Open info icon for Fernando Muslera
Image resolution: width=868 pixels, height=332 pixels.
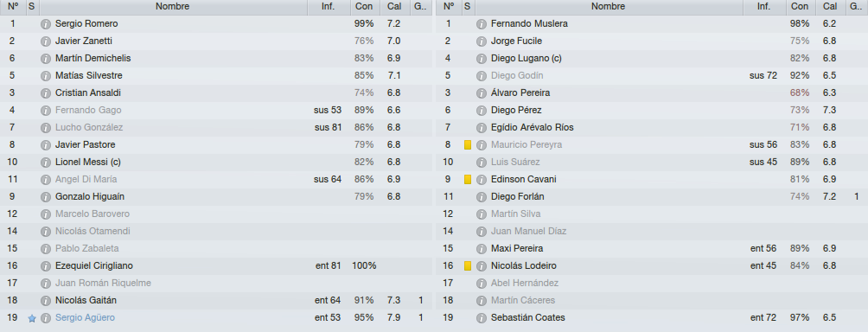coord(481,24)
